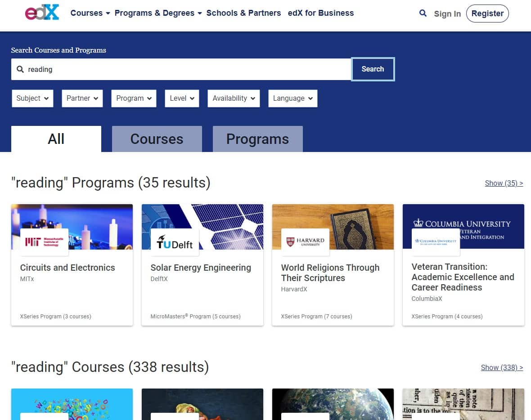The width and height of the screenshot is (531, 420).
Task: Click the Register button
Action: pos(487,13)
